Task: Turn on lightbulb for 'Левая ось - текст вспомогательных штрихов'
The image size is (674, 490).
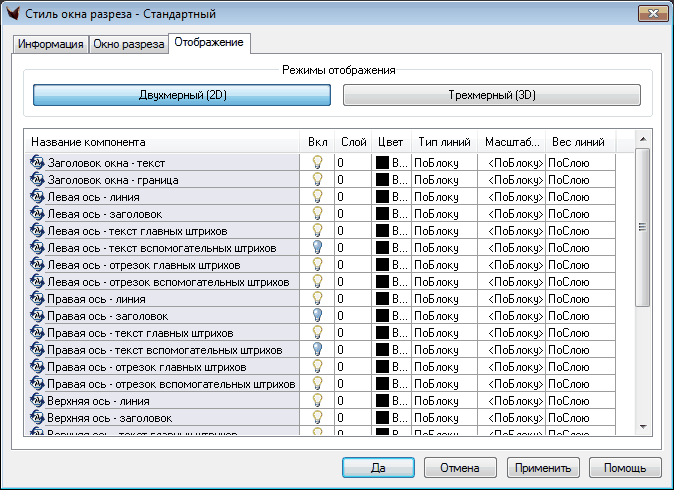Action: tap(318, 247)
